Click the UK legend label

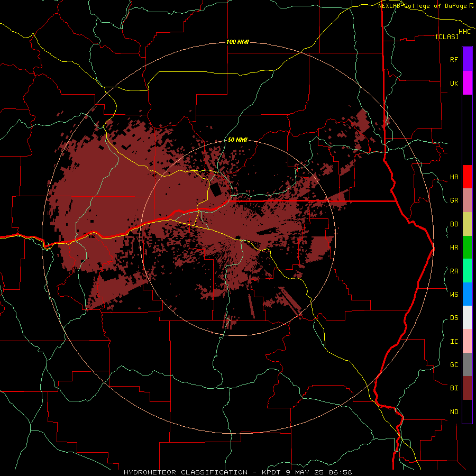454,84
